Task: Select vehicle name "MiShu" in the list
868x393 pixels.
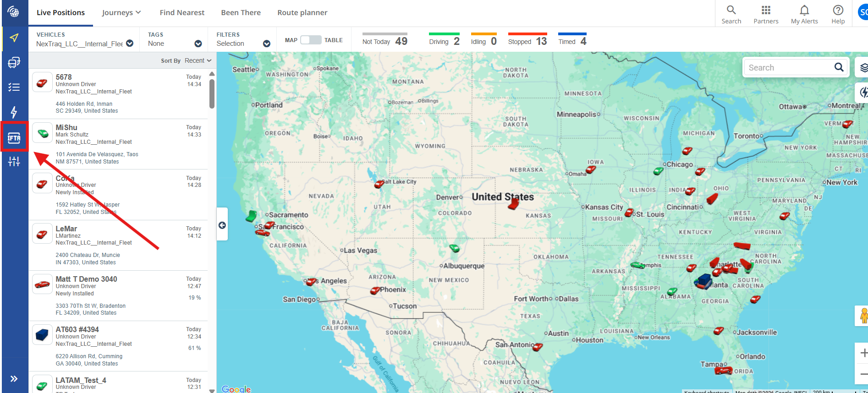Action: (x=66, y=127)
